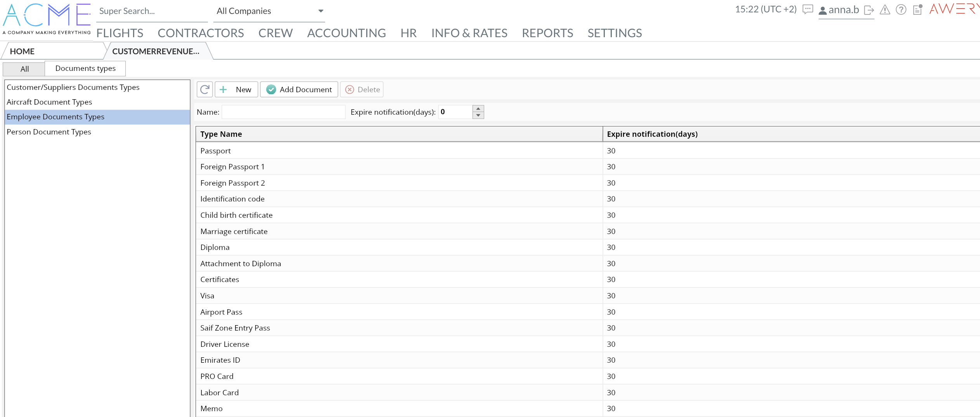Click the New button
The image size is (980, 417).
[x=236, y=90]
